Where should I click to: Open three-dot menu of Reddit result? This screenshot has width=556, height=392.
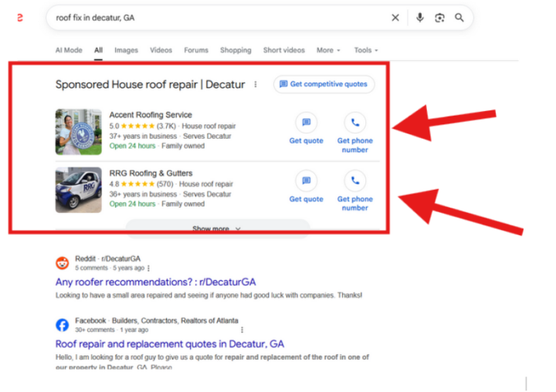click(x=148, y=269)
